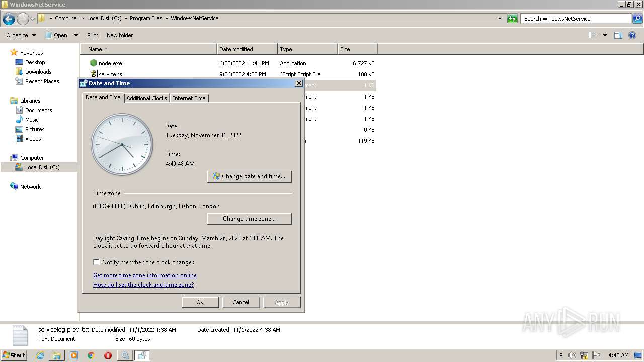The width and height of the screenshot is (644, 362).
Task: Expand address bar history dropdown
Action: coord(500,19)
